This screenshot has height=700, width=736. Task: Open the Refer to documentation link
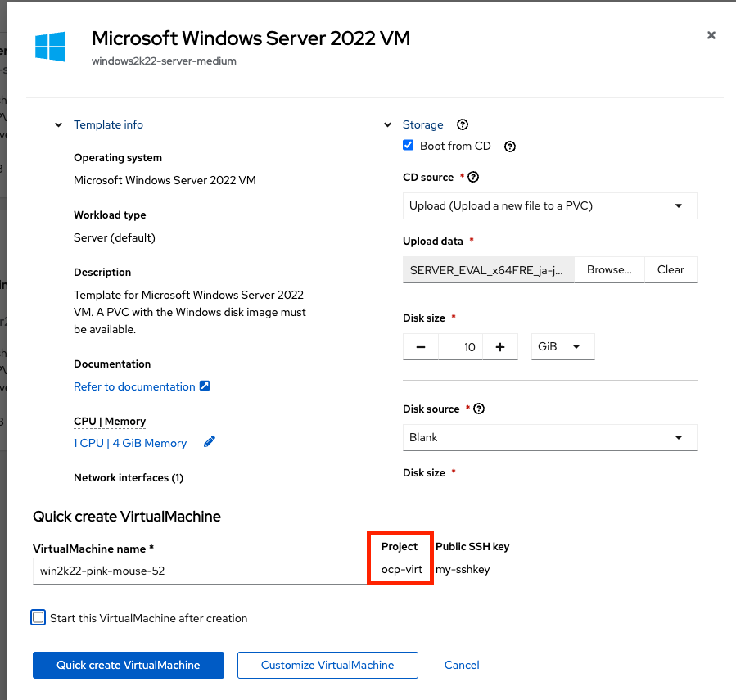[x=134, y=386]
